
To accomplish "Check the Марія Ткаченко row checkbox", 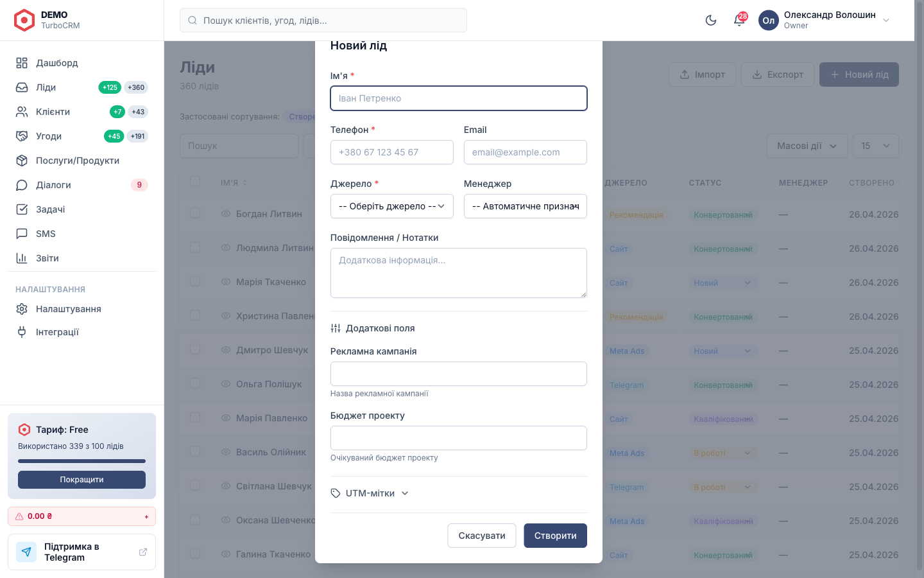I will coord(195,281).
